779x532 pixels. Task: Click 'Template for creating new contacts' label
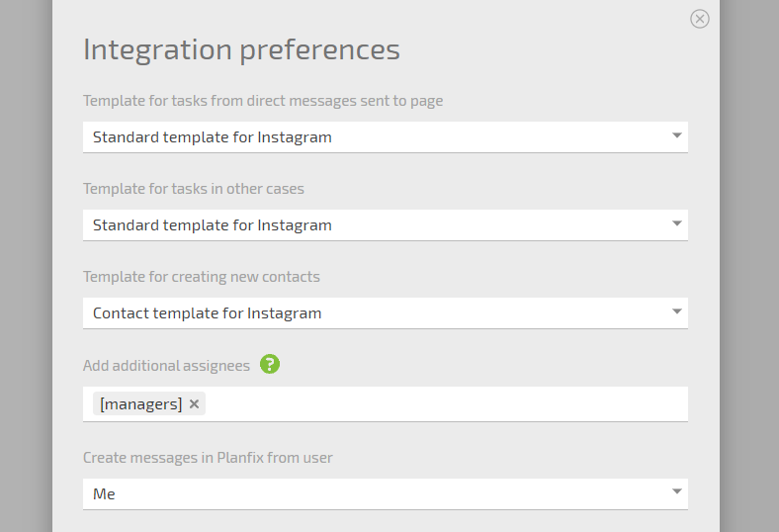[x=202, y=277]
